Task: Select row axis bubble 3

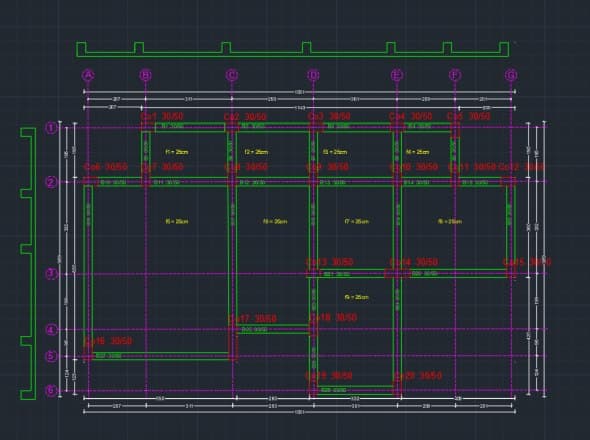Action: (x=52, y=274)
